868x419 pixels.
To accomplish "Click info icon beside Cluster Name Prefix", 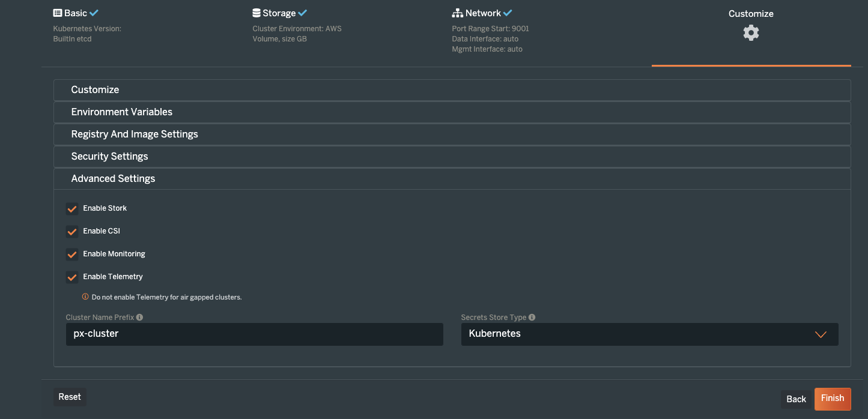I will (x=139, y=318).
